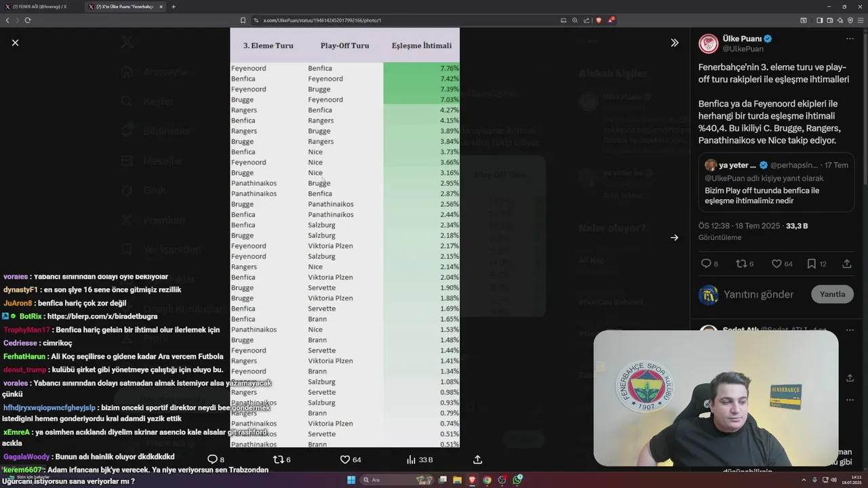This screenshot has width=868, height=488.
Task: Open view stats icon showing 33 B
Action: click(x=411, y=460)
